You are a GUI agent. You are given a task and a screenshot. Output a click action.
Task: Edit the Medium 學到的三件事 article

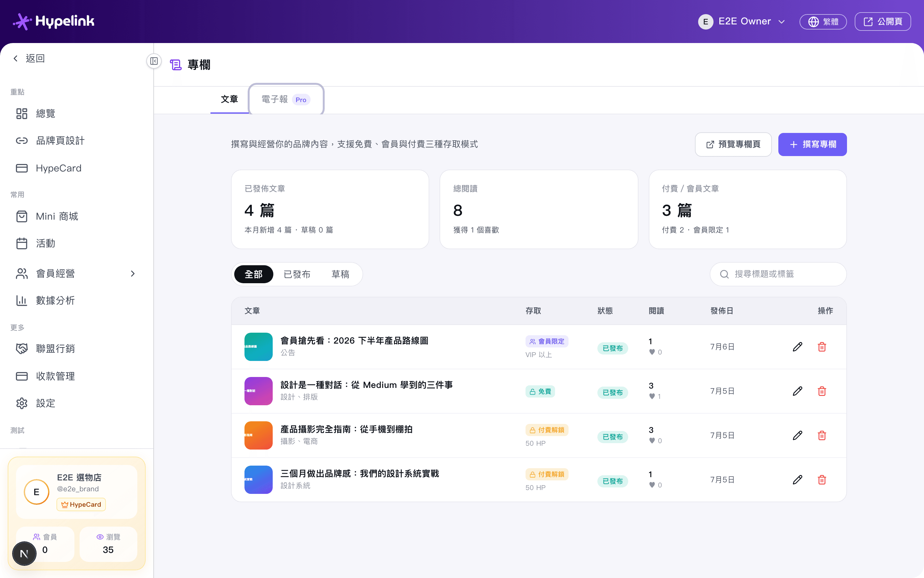point(797,391)
